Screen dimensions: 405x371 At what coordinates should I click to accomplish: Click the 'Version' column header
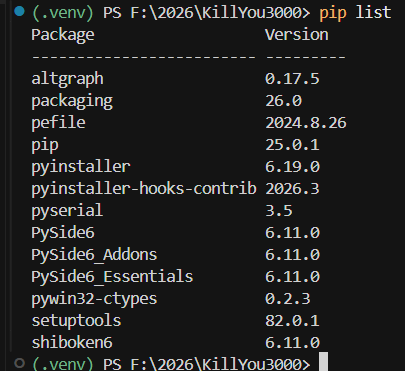click(x=297, y=34)
